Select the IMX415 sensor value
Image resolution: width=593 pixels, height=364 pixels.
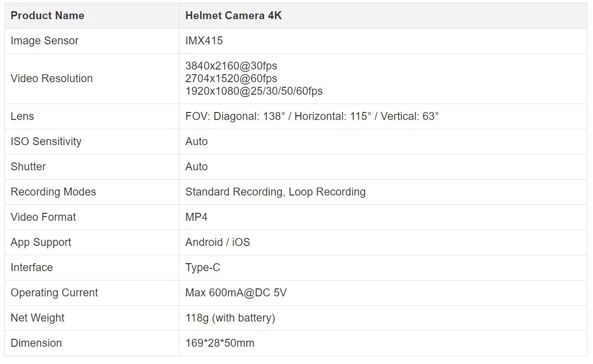204,41
